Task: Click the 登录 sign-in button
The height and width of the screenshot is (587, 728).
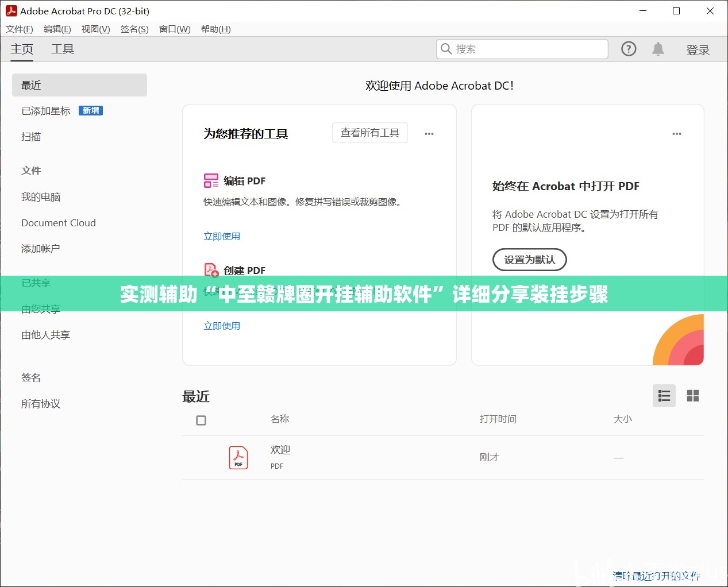Action: (x=698, y=50)
